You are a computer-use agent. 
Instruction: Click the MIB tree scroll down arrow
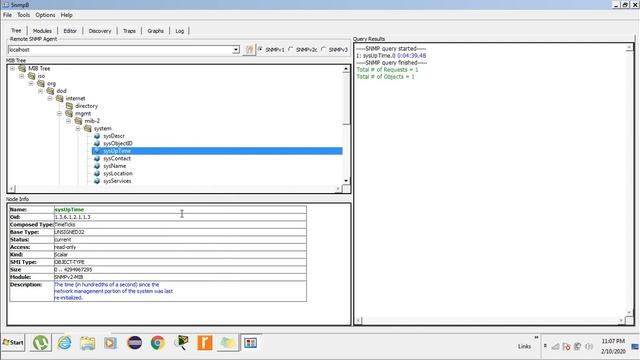pos(346,181)
